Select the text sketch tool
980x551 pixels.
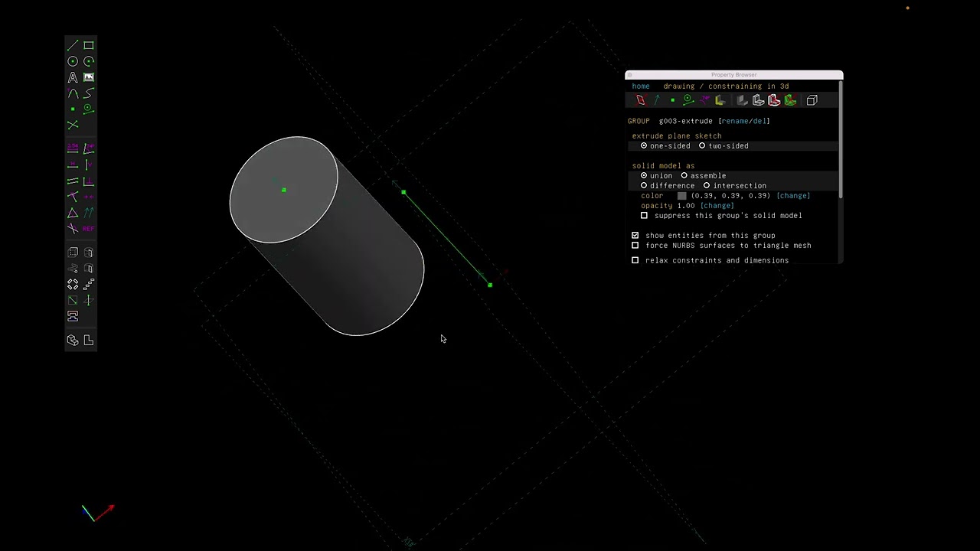(x=73, y=77)
